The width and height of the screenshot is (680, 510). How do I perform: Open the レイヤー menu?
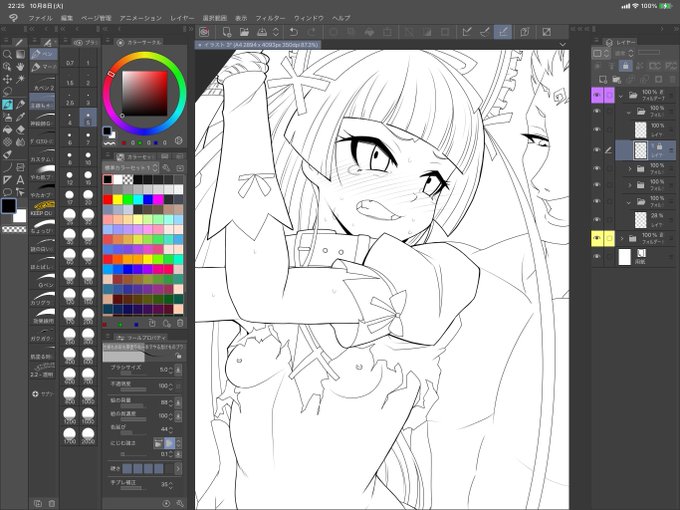182,18
